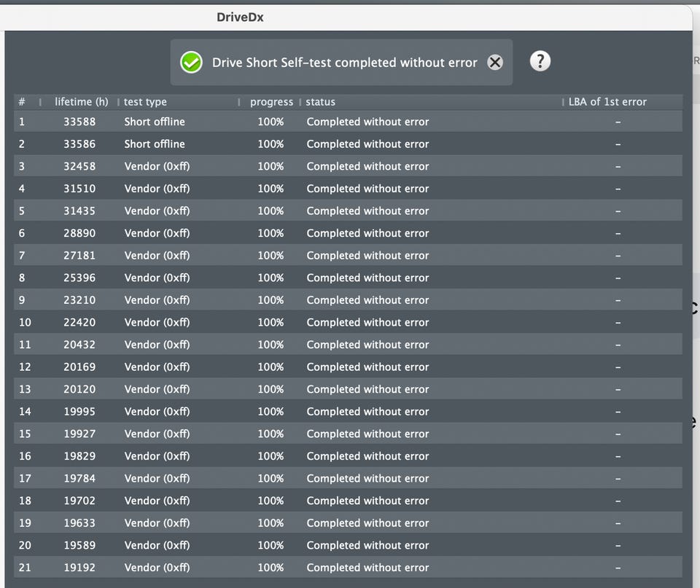The width and height of the screenshot is (700, 588).
Task: Select the lifetime value 19829
Action: tap(79, 456)
